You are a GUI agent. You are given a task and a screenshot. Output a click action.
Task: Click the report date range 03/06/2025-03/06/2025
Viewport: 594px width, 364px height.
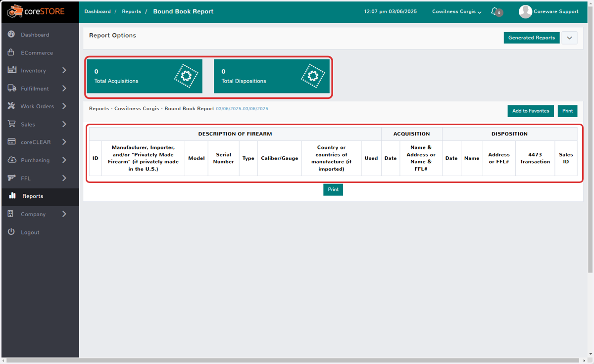pos(242,109)
